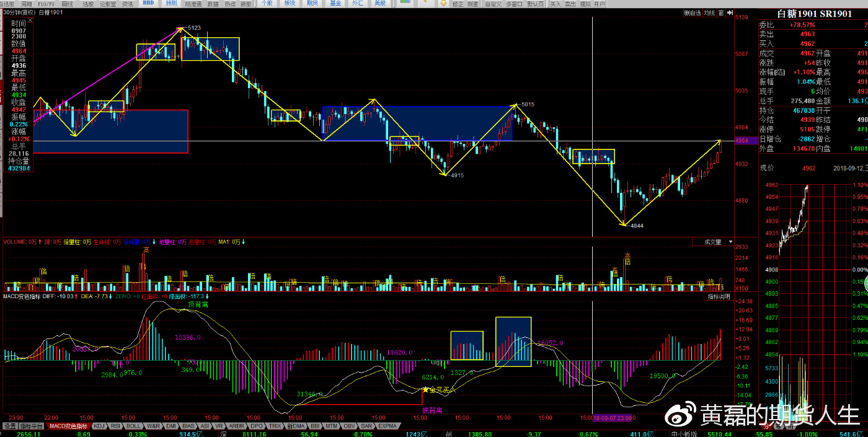Image resolution: width=868 pixels, height=437 pixels.
Task: Click the collapse-panel arrow icon beside 窗
Action: (x=728, y=12)
